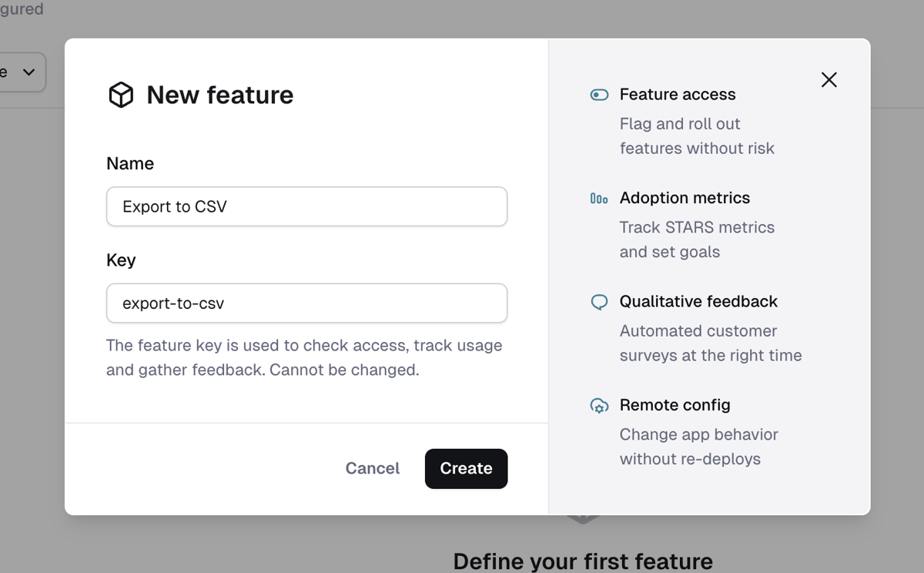Click the Qualitative feedback speech bubble icon
The width and height of the screenshot is (924, 573).
[x=599, y=301]
